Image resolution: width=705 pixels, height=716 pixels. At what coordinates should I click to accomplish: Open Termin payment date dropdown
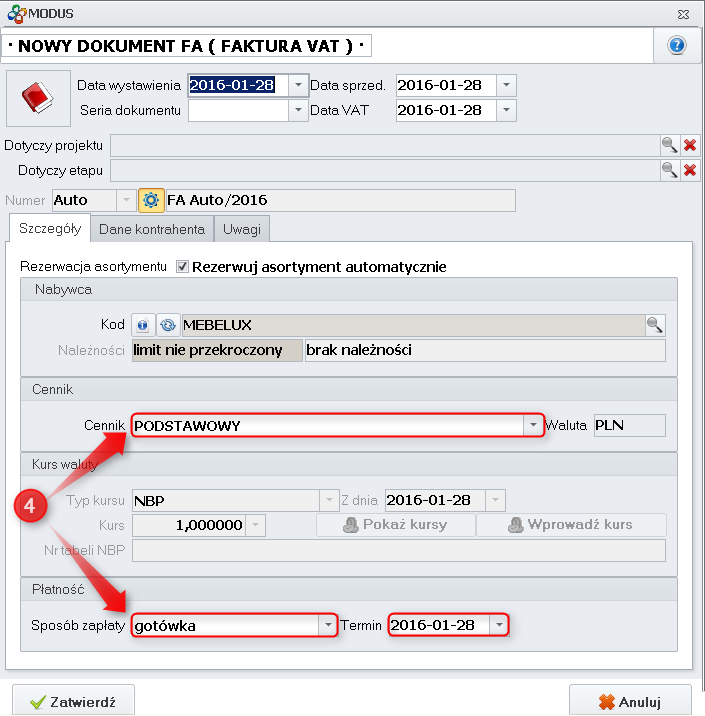click(499, 625)
